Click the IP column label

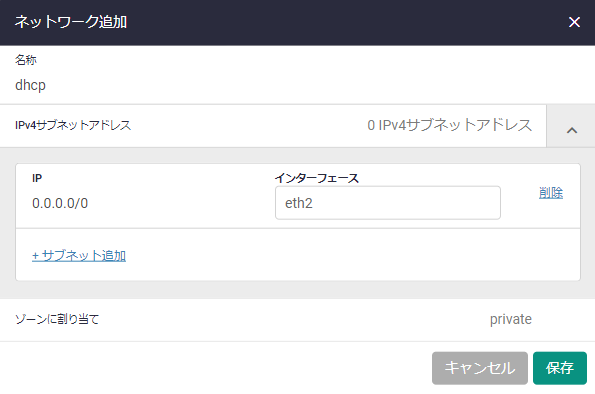[x=37, y=178]
